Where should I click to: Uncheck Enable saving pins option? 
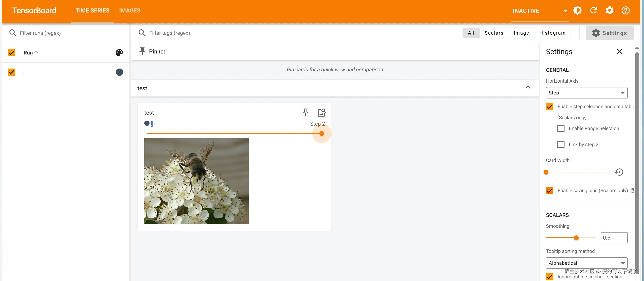[549, 191]
